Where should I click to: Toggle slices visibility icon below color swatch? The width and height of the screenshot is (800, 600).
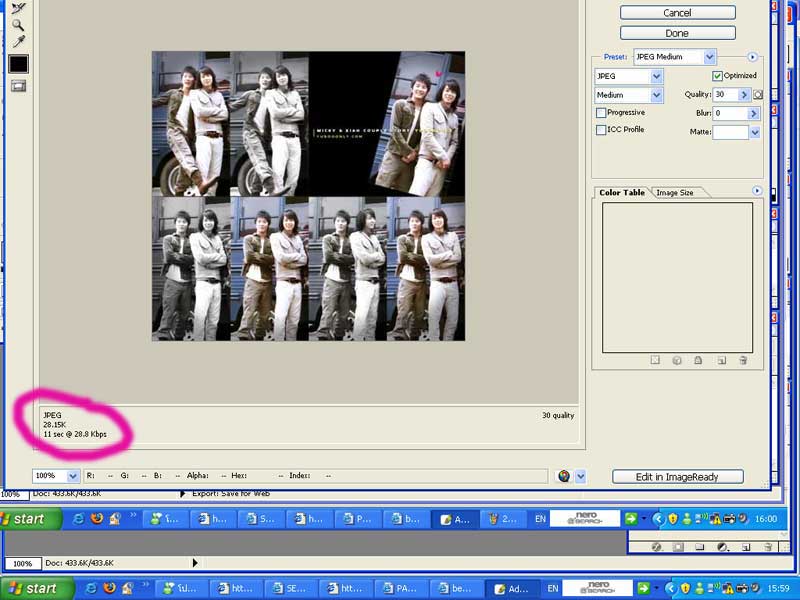[x=18, y=86]
